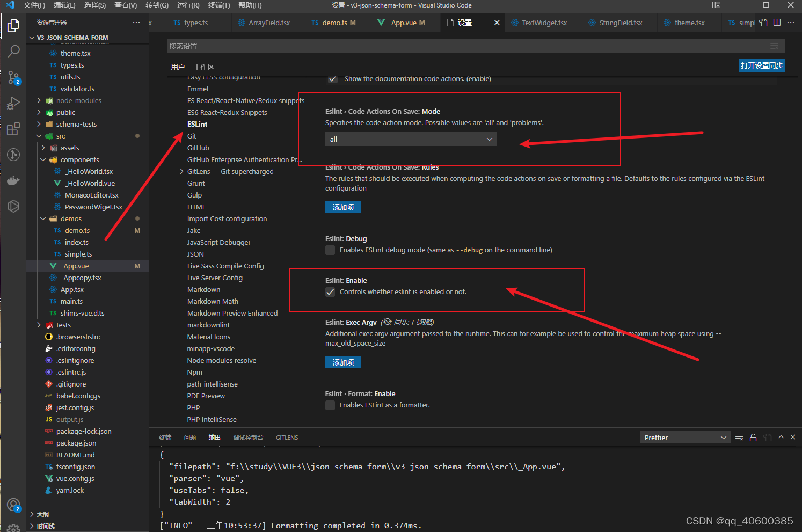Open the Run and Debug view

13,103
